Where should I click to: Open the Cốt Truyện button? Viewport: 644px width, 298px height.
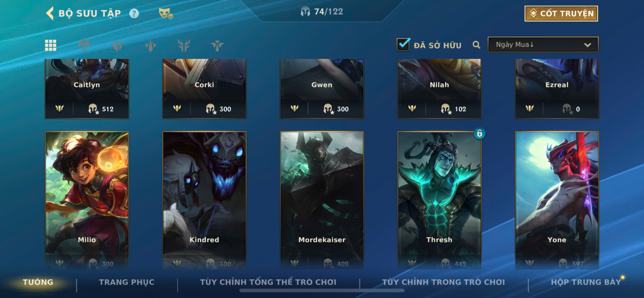tap(561, 13)
